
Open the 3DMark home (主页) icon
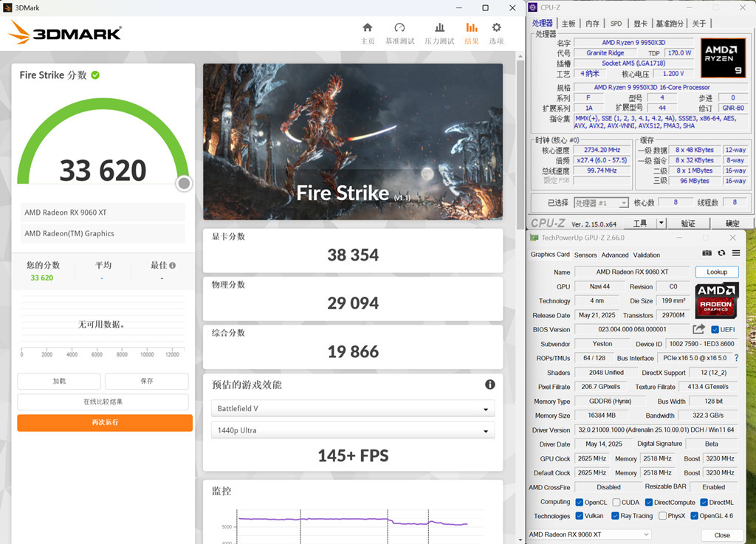pos(367,28)
